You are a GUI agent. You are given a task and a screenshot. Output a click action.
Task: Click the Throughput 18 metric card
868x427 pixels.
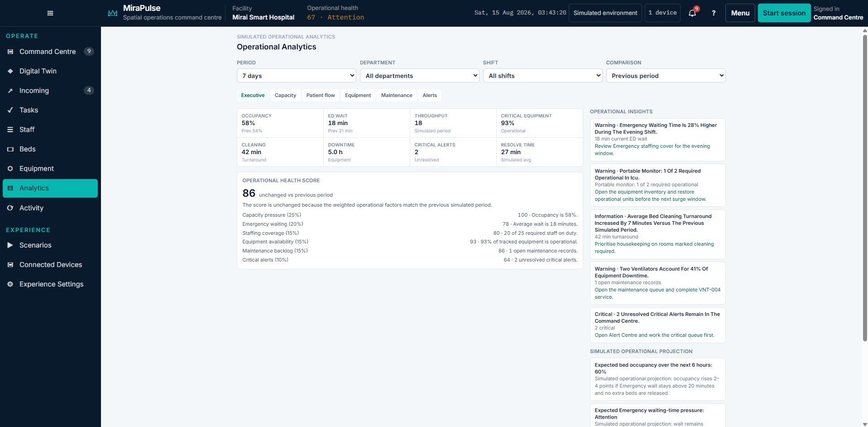(x=453, y=123)
